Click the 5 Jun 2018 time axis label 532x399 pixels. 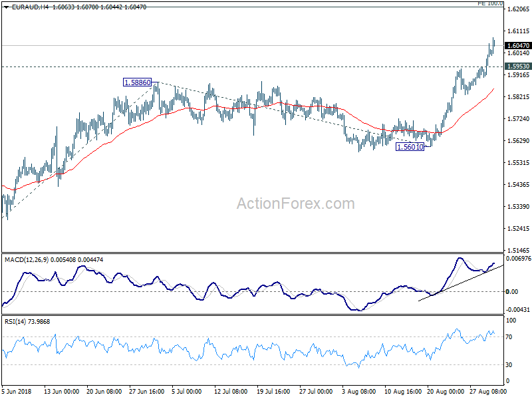[x=16, y=391]
